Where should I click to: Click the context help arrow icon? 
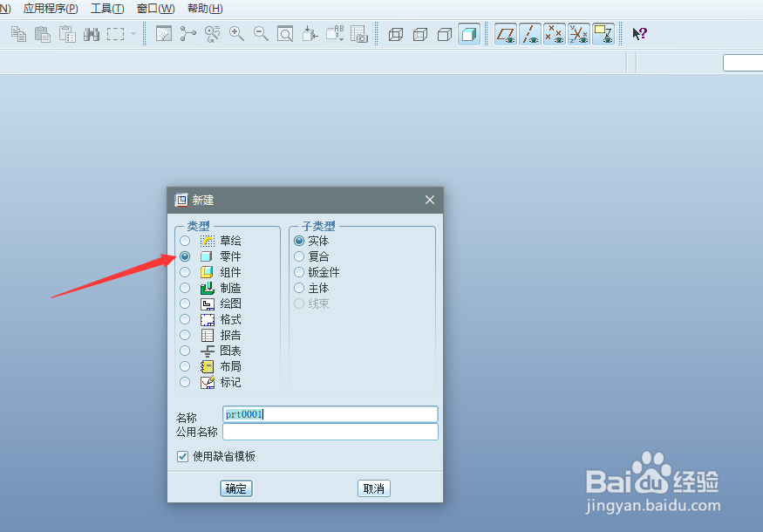[639, 34]
